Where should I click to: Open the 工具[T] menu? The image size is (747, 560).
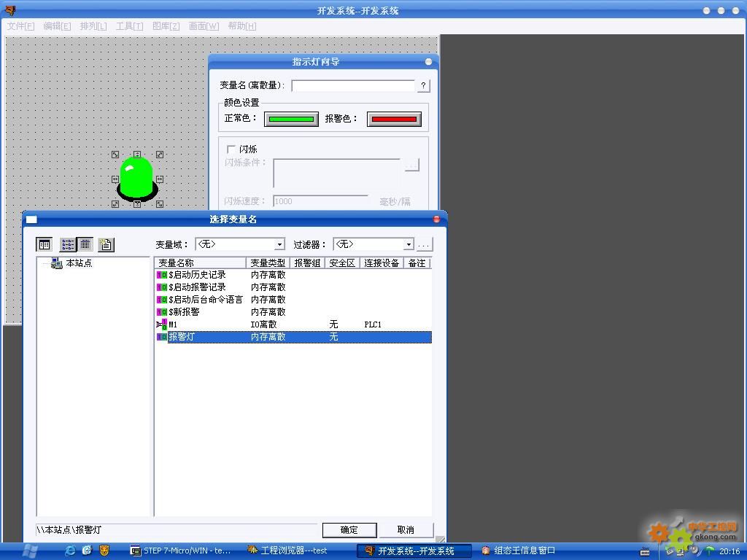[129, 26]
